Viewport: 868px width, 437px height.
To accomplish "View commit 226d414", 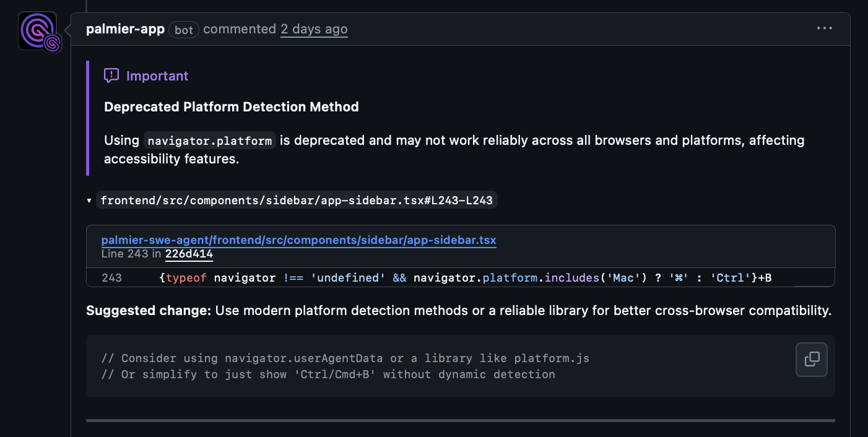I will click(189, 254).
